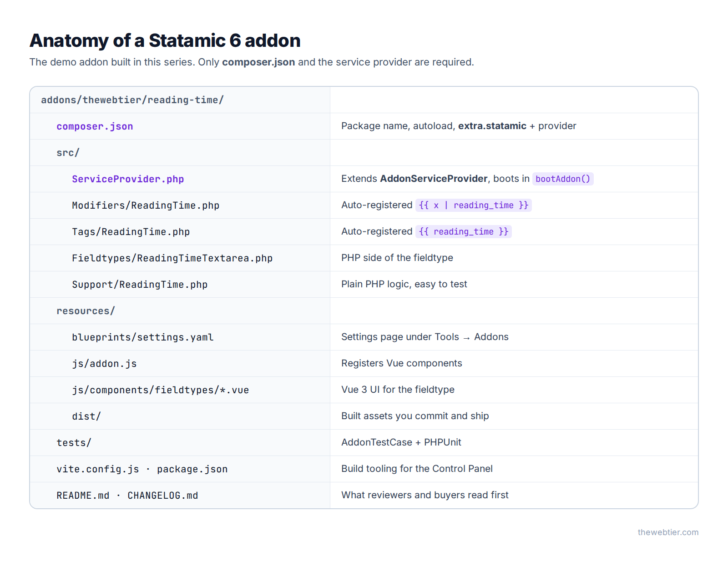This screenshot has width=728, height=566.
Task: Select the src/ folder row
Action: (364, 153)
